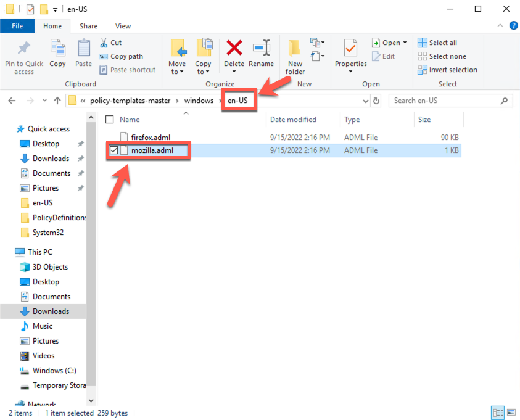520x420 pixels.
Task: Open the File tab
Action: pos(17,26)
